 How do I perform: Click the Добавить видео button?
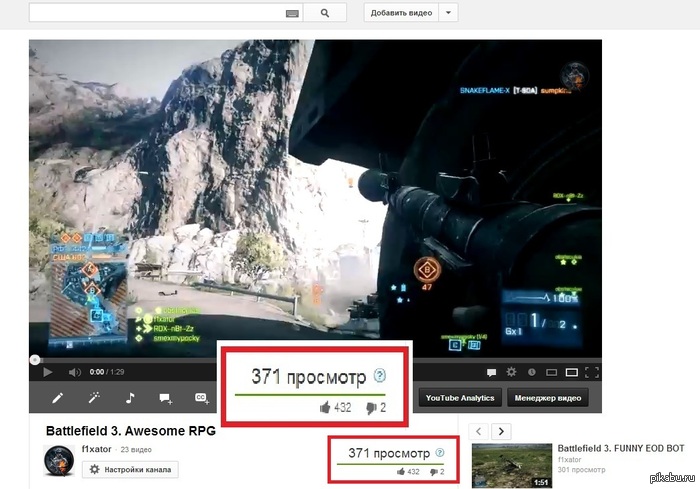(x=401, y=13)
